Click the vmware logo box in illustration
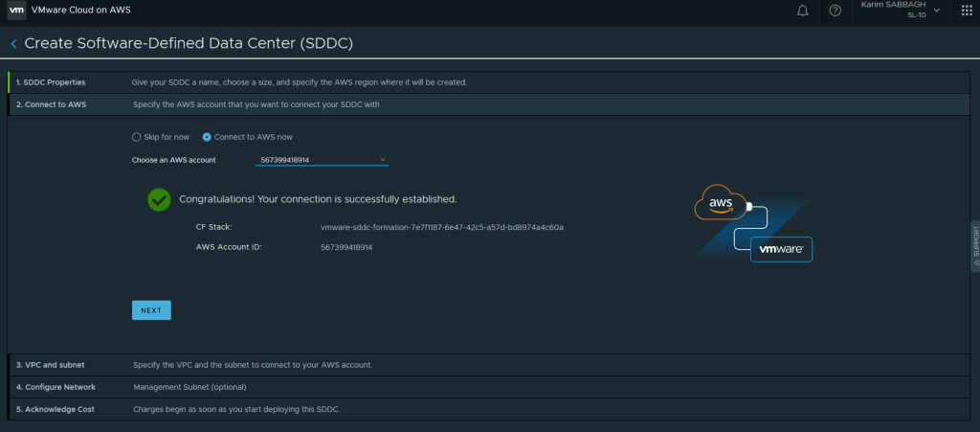The width and height of the screenshot is (980, 432). (781, 249)
